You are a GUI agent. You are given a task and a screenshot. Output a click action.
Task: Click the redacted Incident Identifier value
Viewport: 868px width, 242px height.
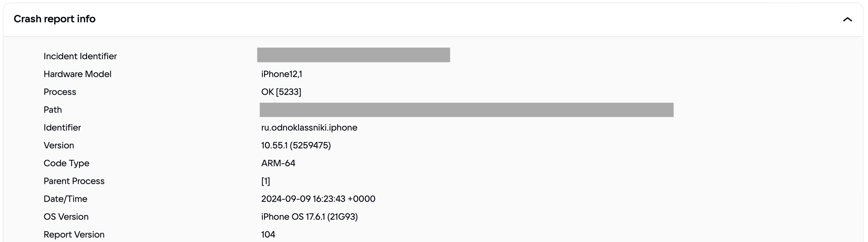click(x=353, y=55)
